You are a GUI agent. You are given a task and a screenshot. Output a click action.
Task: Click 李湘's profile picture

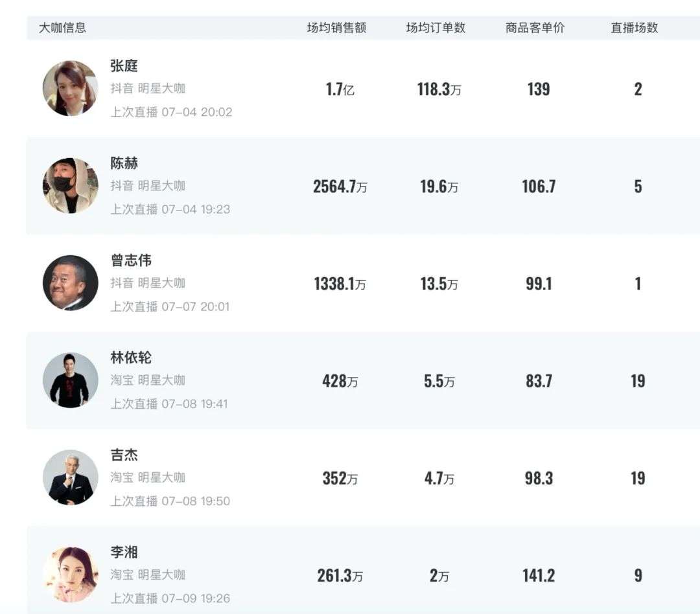tap(70, 574)
